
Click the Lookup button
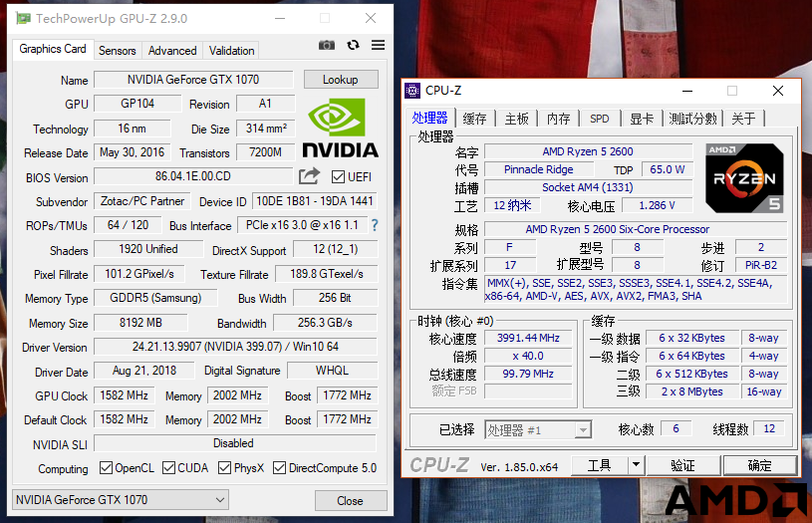click(341, 80)
